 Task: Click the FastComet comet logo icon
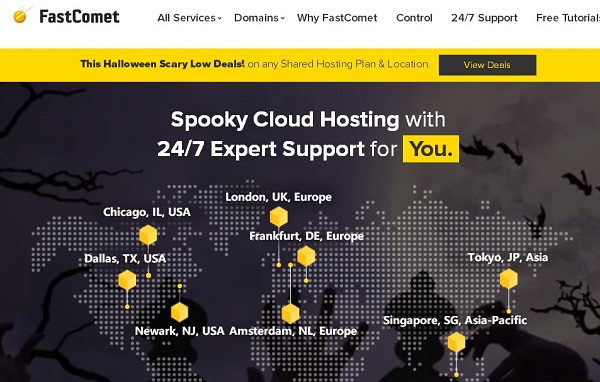point(21,15)
